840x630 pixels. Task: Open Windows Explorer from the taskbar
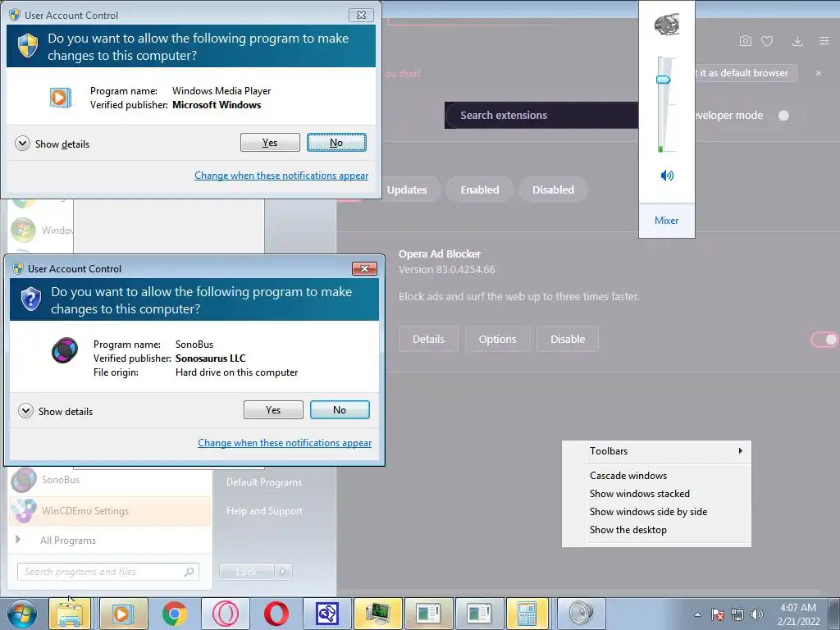point(71,614)
